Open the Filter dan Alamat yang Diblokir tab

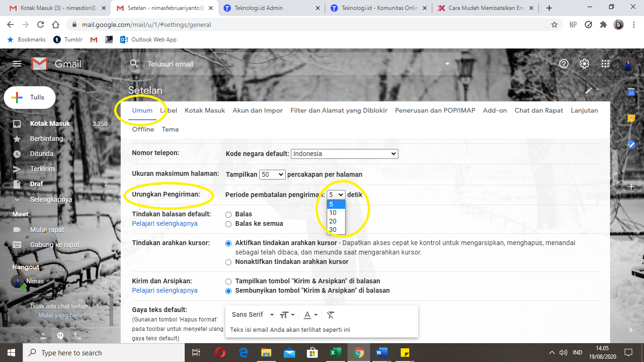(x=339, y=110)
